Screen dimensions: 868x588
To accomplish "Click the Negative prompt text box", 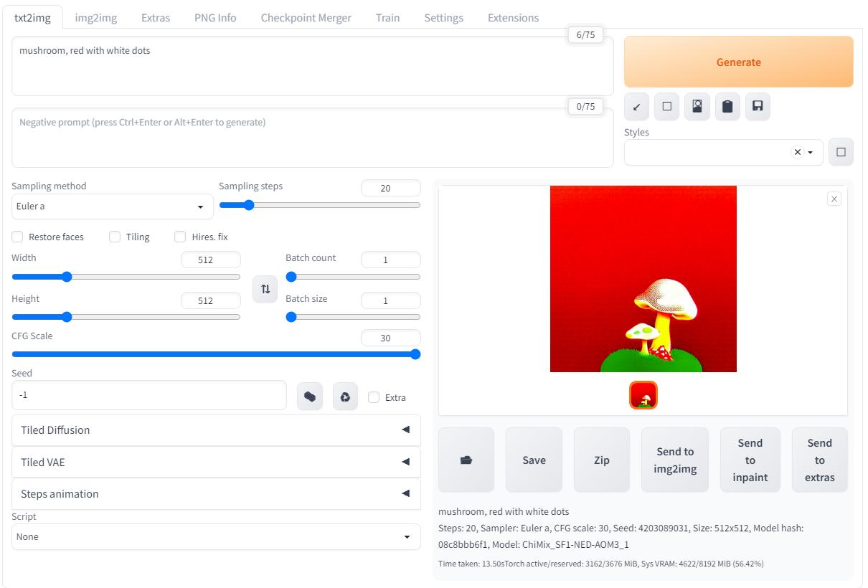I will click(313, 138).
